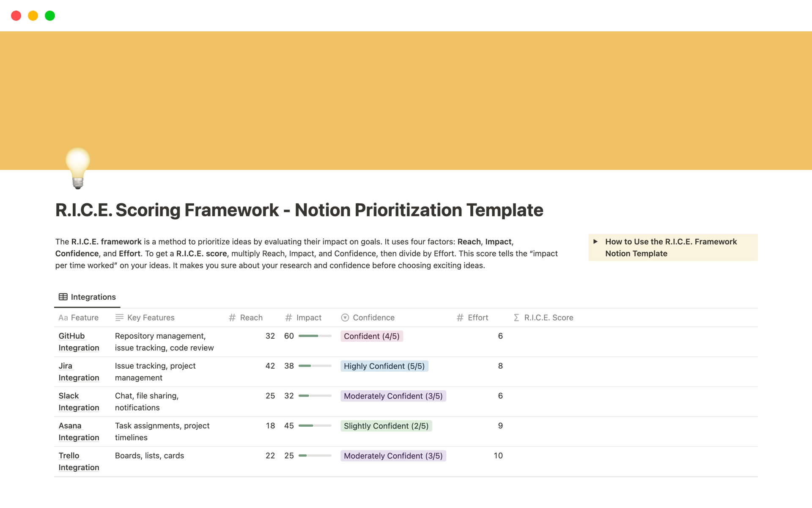
Task: Click the table icon beside Integrations
Action: 63,297
